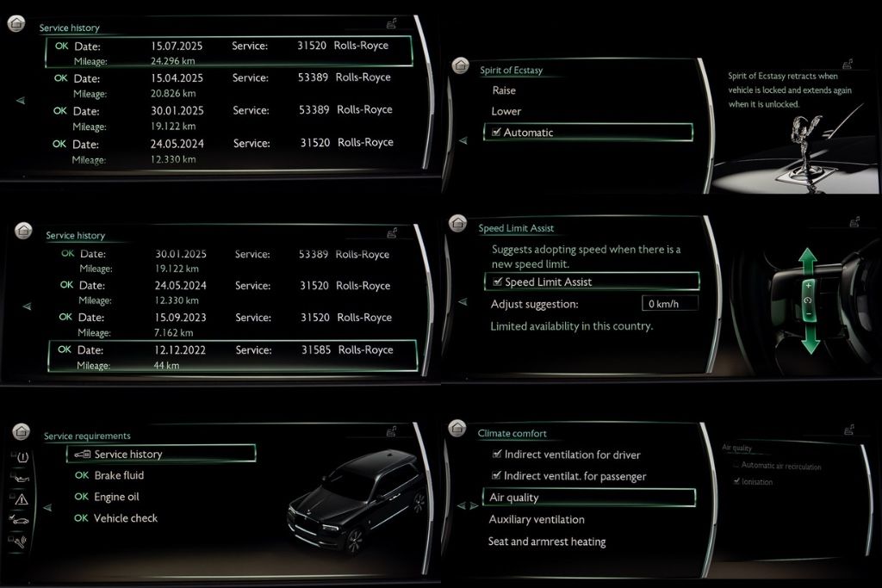Select the car with checkmark sidebar icon
The width and height of the screenshot is (882, 588).
tap(20, 519)
